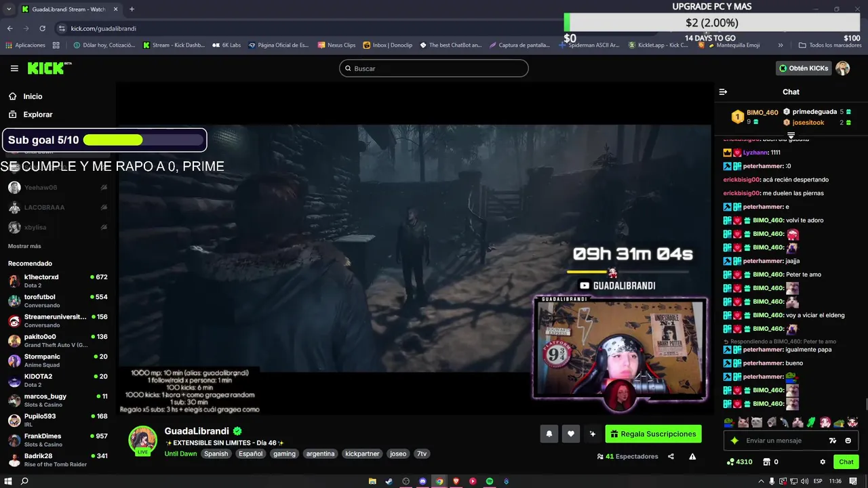Image resolution: width=868 pixels, height=488 pixels.
Task: Click the Buscar search field
Action: (433, 68)
